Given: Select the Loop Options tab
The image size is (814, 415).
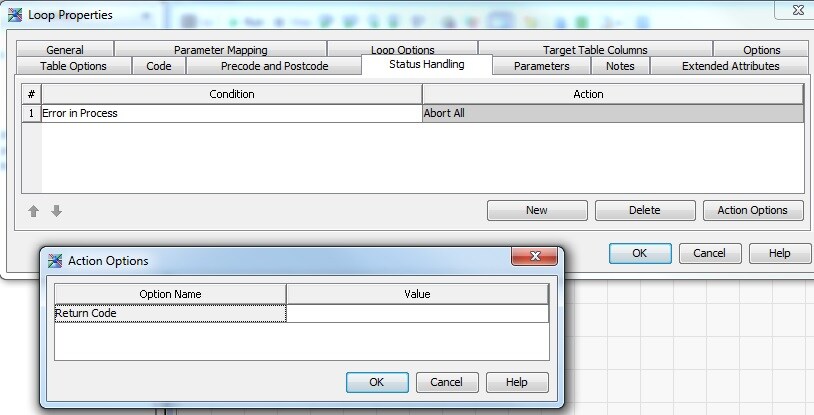Looking at the screenshot, I should (x=402, y=50).
